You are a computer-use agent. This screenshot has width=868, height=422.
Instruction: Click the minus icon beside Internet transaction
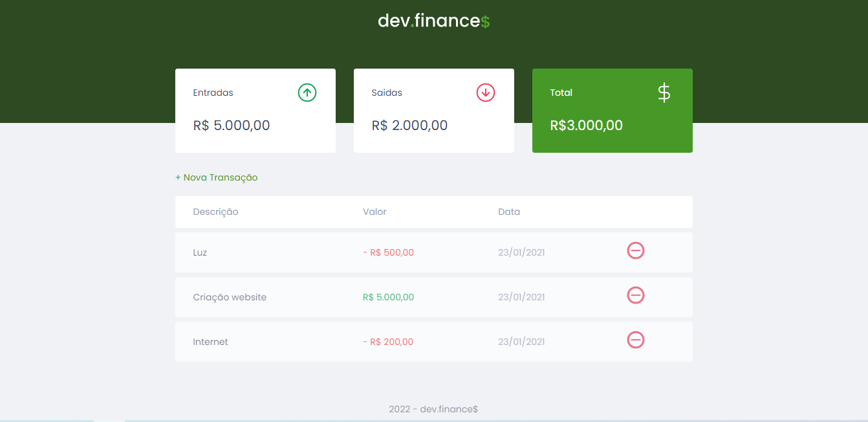click(635, 339)
